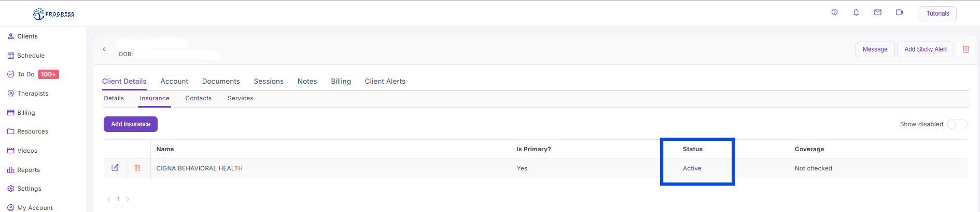Open the Tutorials button
This screenshot has height=212, width=980.
[937, 14]
